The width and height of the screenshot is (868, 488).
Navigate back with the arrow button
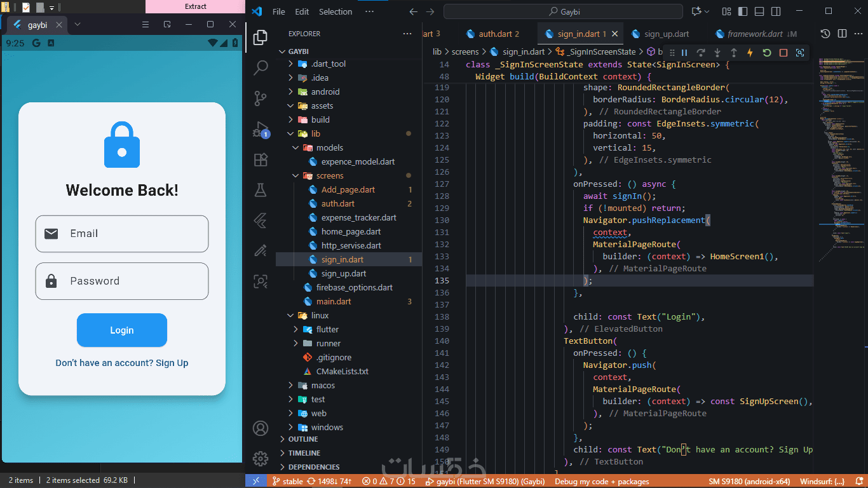coord(414,11)
